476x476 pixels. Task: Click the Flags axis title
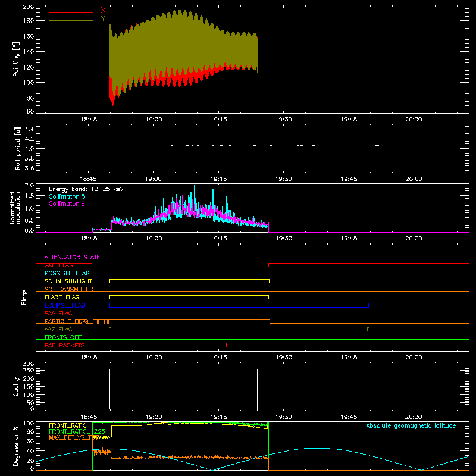[24, 297]
